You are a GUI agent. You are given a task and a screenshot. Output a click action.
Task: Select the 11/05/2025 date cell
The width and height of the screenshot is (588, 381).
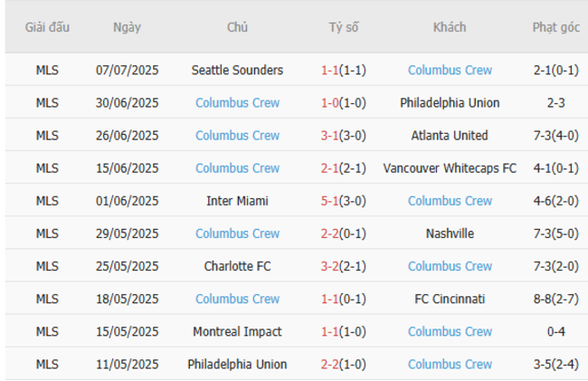(127, 364)
